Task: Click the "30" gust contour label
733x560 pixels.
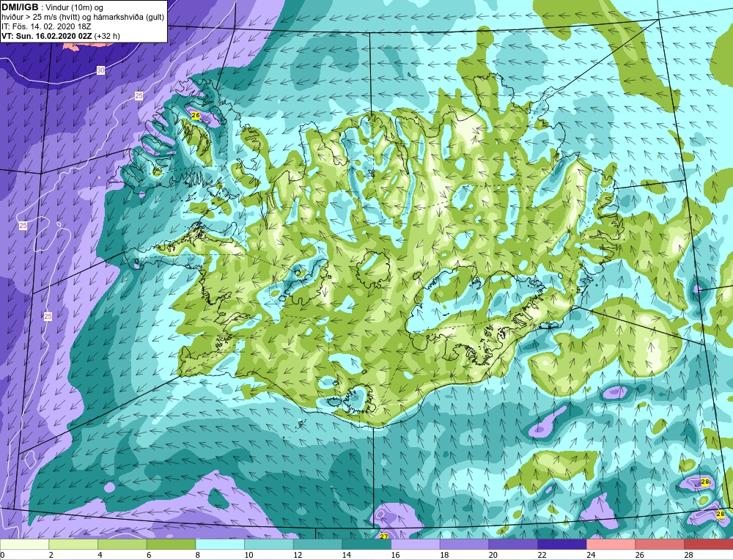Action: pos(101,70)
